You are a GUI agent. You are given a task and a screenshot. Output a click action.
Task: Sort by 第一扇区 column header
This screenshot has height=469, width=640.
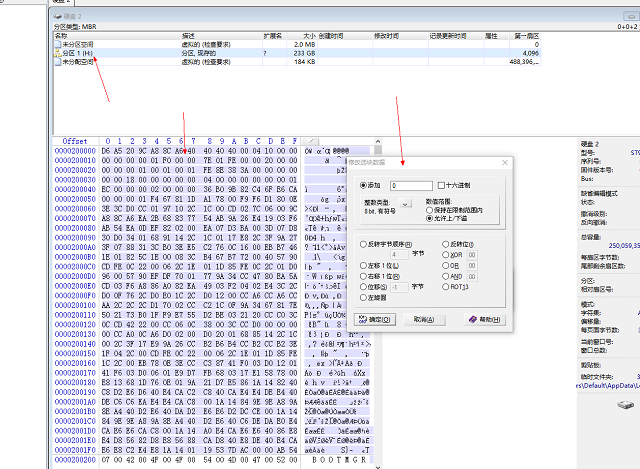(525, 36)
